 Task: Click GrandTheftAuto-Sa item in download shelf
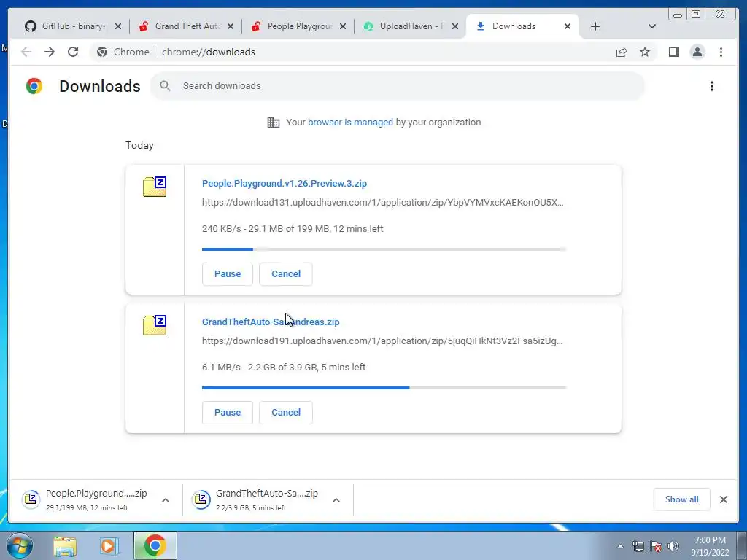pyautogui.click(x=258, y=499)
